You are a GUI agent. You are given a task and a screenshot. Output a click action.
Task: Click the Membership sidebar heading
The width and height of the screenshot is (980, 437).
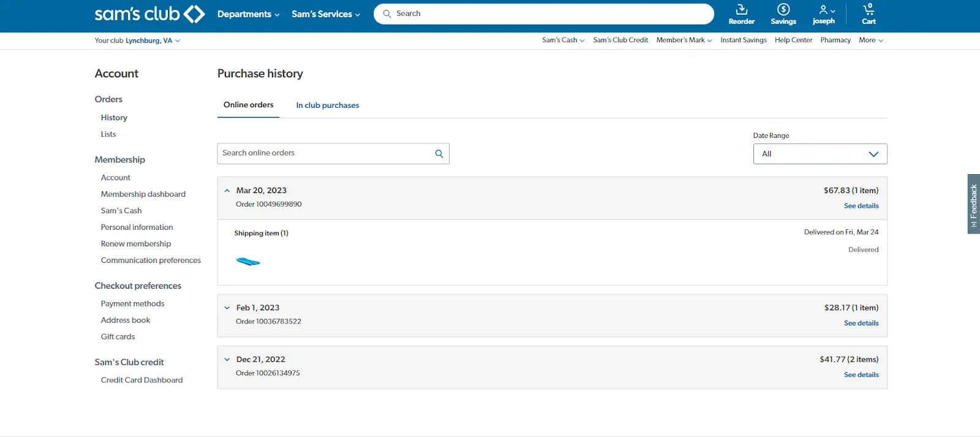[x=119, y=160]
